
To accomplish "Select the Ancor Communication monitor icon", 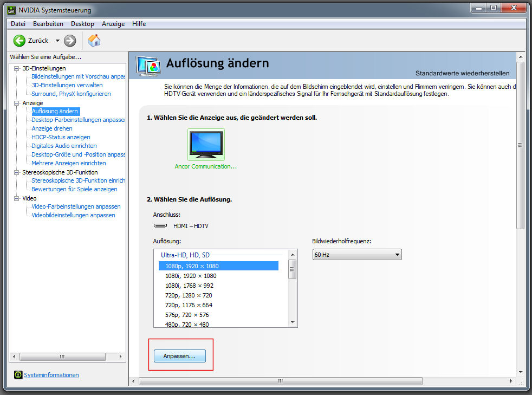I will 206,145.
